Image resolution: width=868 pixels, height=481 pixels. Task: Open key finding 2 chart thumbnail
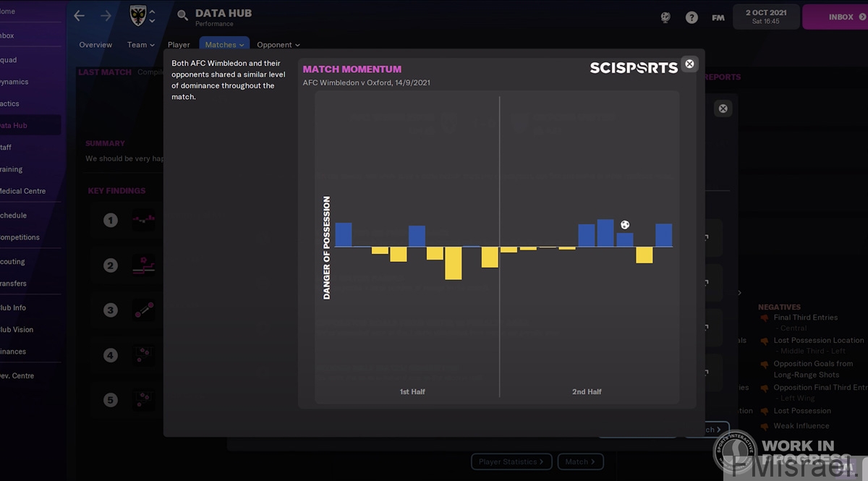pos(144,265)
